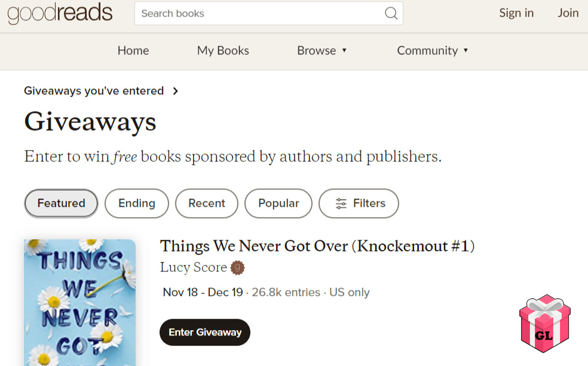Expand the Browse dropdown menu
Screen dimensions: 588x366
321,50
